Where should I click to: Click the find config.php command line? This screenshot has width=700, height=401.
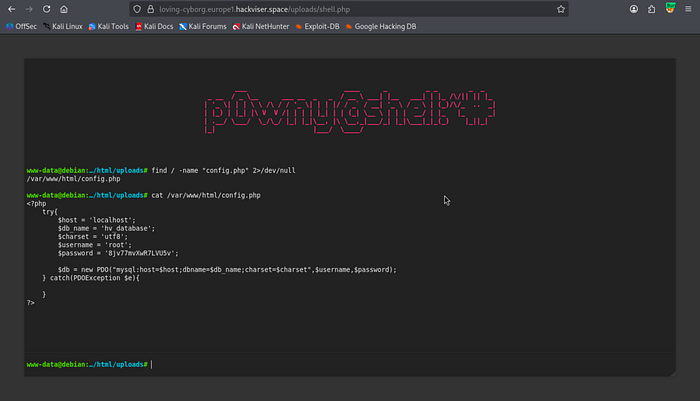(223, 171)
